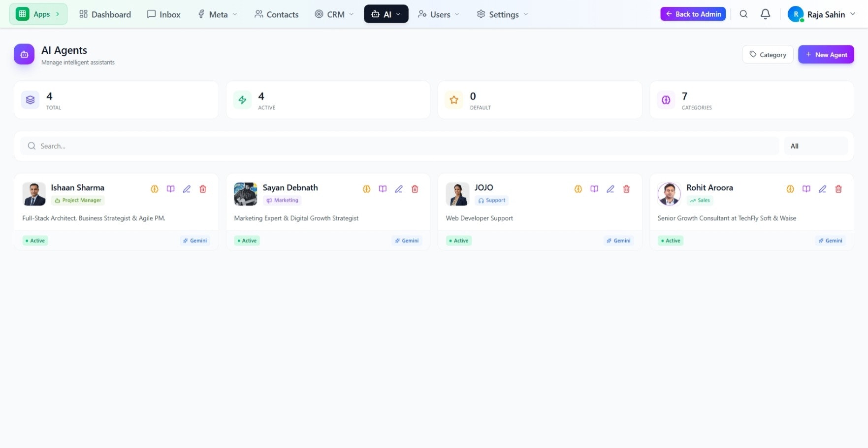Click JOJO's profile photo
868x448 pixels.
pyautogui.click(x=457, y=194)
